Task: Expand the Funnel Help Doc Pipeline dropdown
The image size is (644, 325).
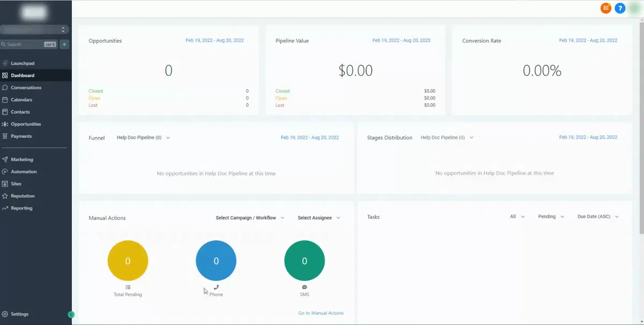Action: (143, 138)
